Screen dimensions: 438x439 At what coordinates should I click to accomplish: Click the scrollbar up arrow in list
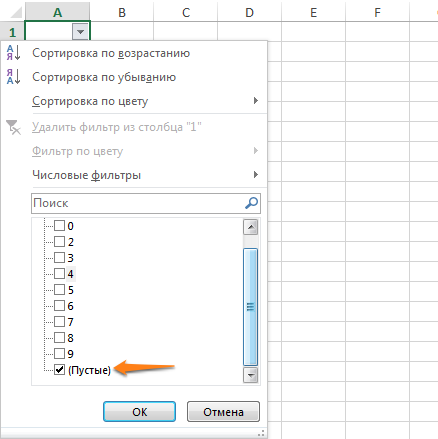pyautogui.click(x=251, y=227)
